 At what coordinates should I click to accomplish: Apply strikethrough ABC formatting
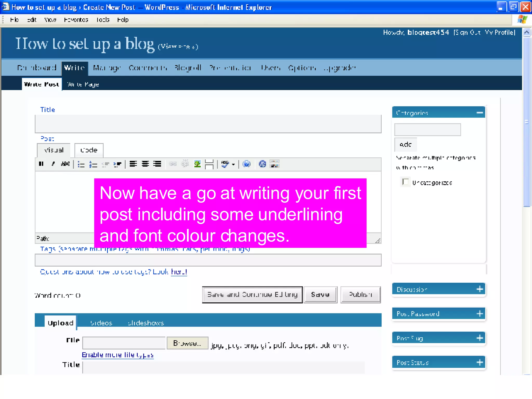tap(65, 164)
